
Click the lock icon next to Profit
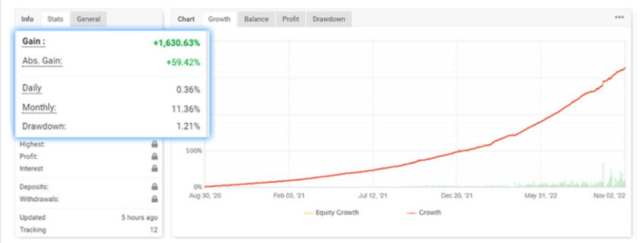pyautogui.click(x=155, y=156)
